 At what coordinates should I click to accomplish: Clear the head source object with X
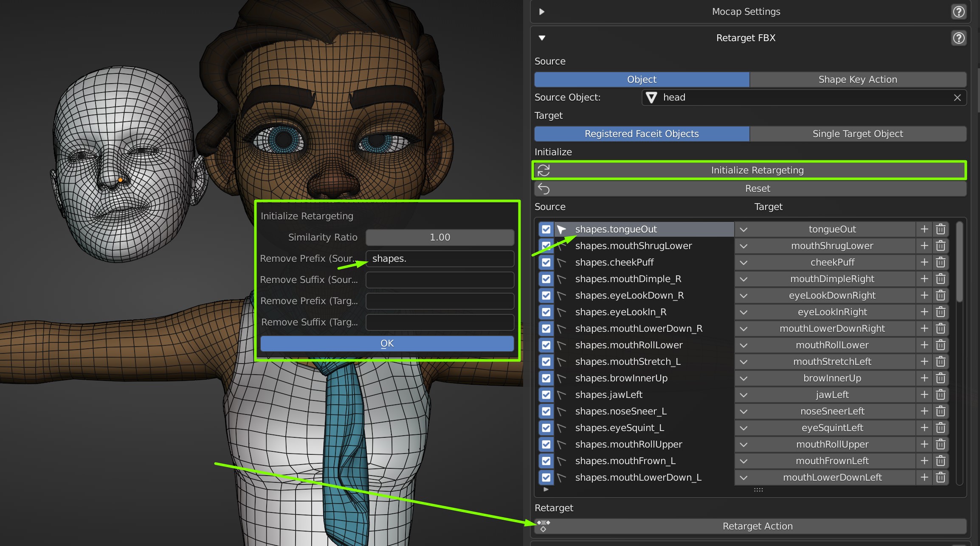point(957,98)
